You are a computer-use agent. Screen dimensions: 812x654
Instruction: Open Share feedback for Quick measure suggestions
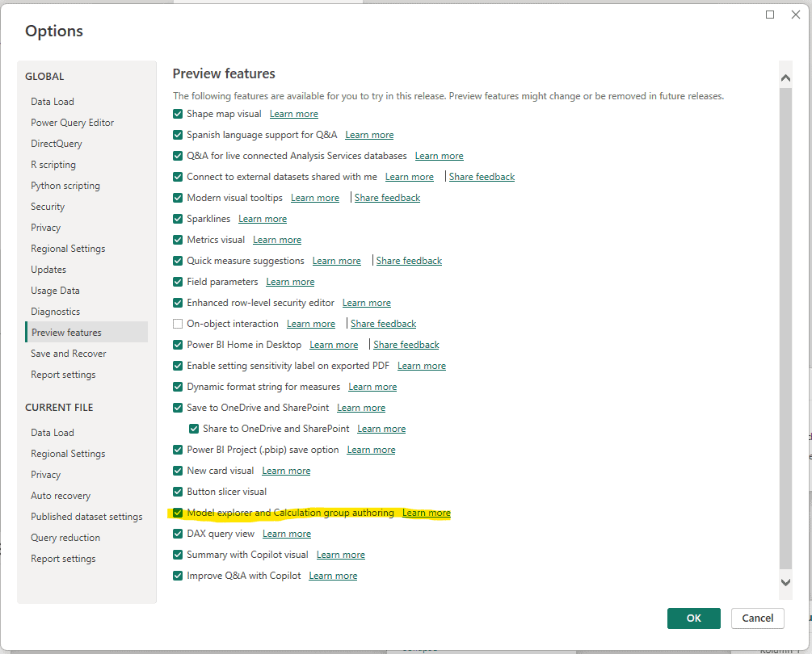click(x=409, y=261)
